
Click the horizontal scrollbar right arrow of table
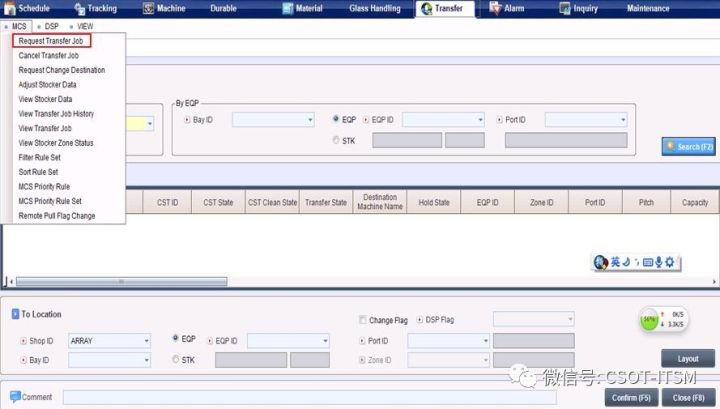(714, 281)
